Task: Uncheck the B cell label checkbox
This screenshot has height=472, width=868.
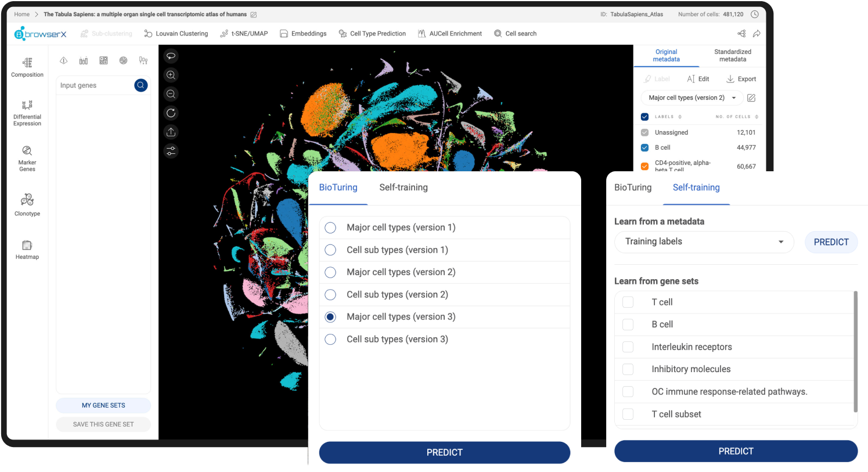Action: coord(644,147)
